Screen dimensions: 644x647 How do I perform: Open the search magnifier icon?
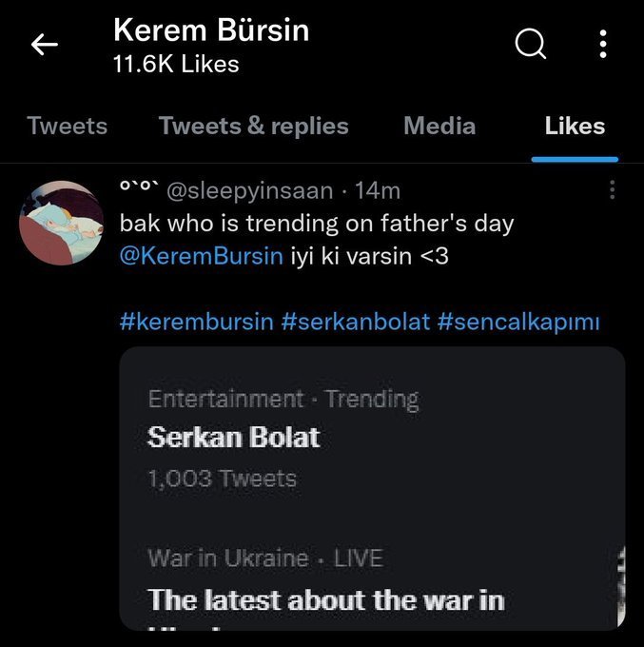[530, 44]
